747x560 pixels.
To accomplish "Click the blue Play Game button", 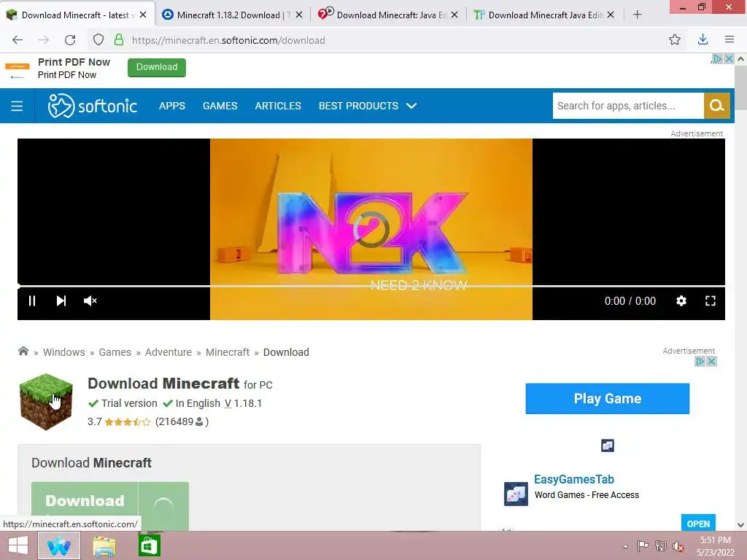I will point(608,399).
